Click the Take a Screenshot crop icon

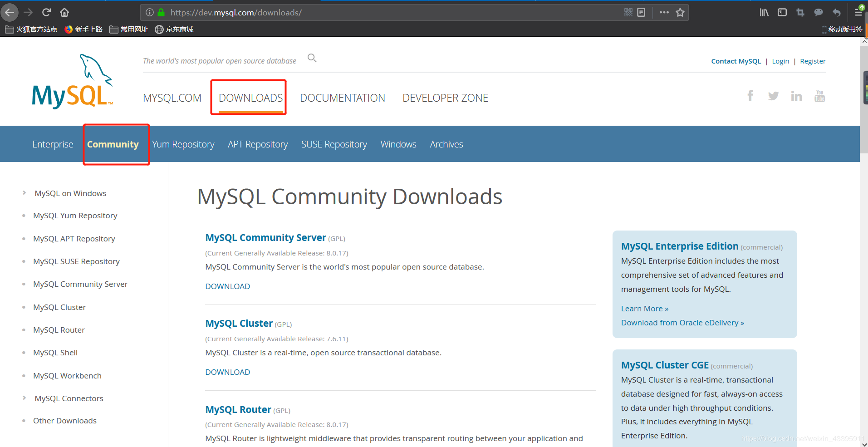point(800,12)
